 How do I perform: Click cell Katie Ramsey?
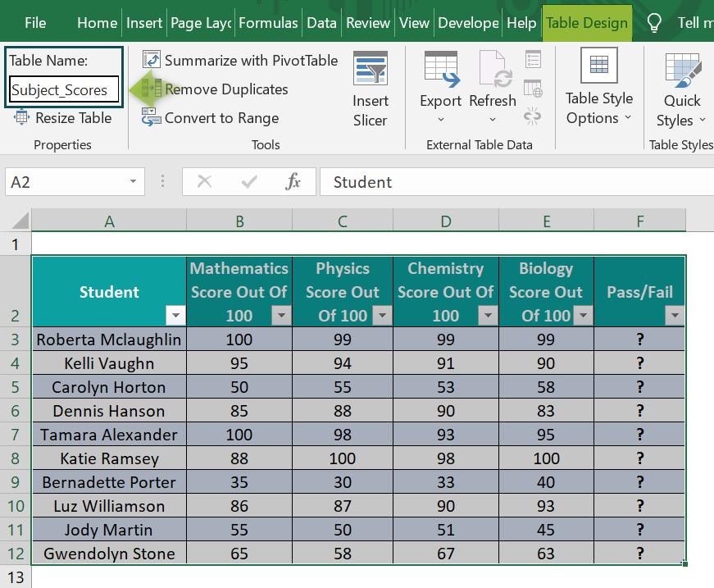click(109, 458)
